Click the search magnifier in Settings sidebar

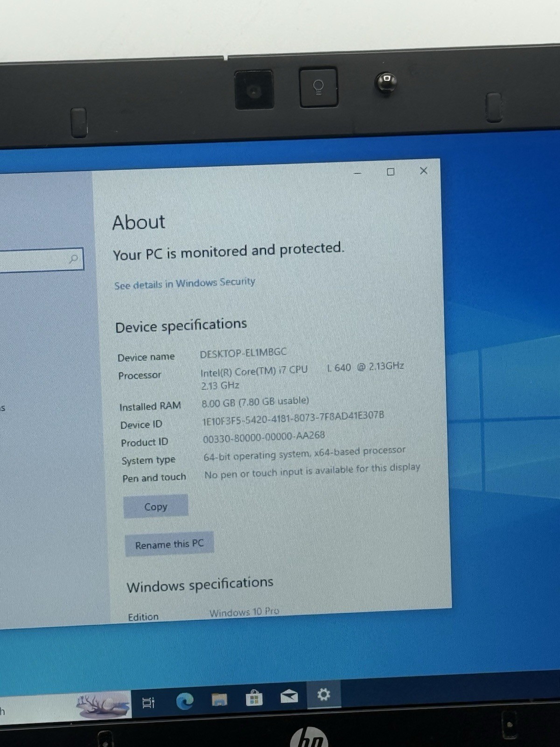pos(74,259)
